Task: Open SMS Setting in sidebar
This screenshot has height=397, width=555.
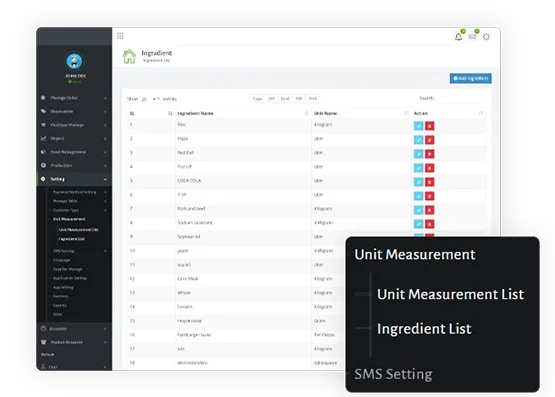Action: [64, 251]
